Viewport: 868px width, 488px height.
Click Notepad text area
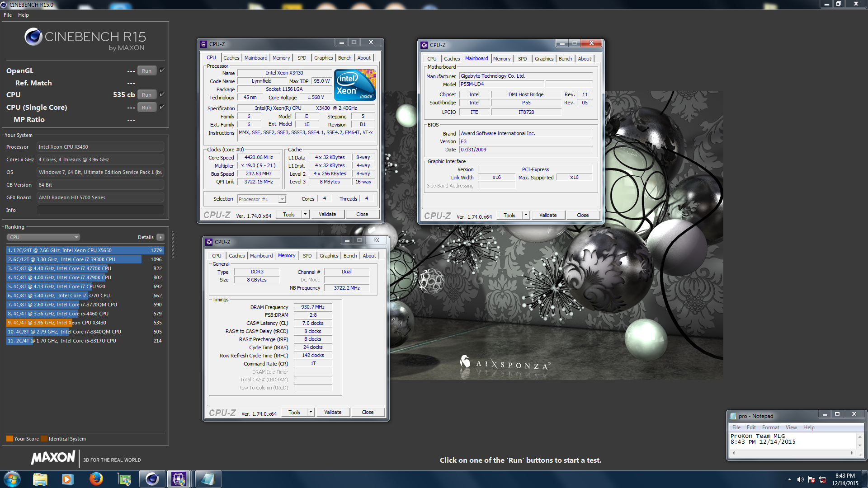point(793,441)
